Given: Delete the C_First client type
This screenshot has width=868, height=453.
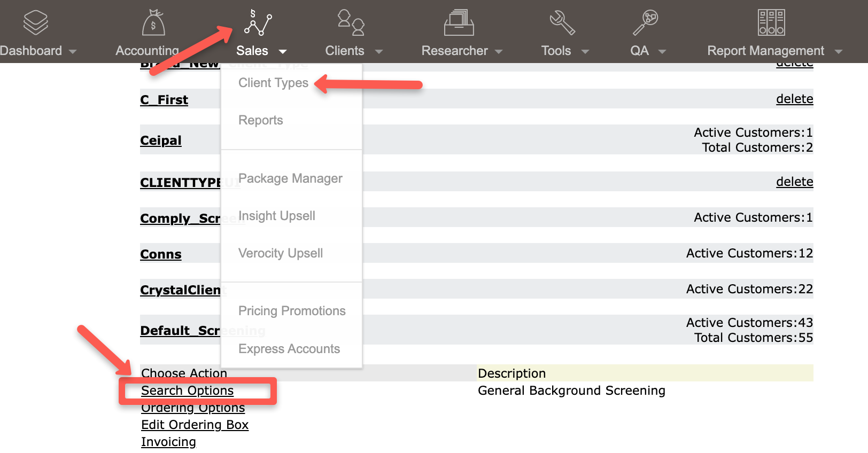Looking at the screenshot, I should 794,99.
